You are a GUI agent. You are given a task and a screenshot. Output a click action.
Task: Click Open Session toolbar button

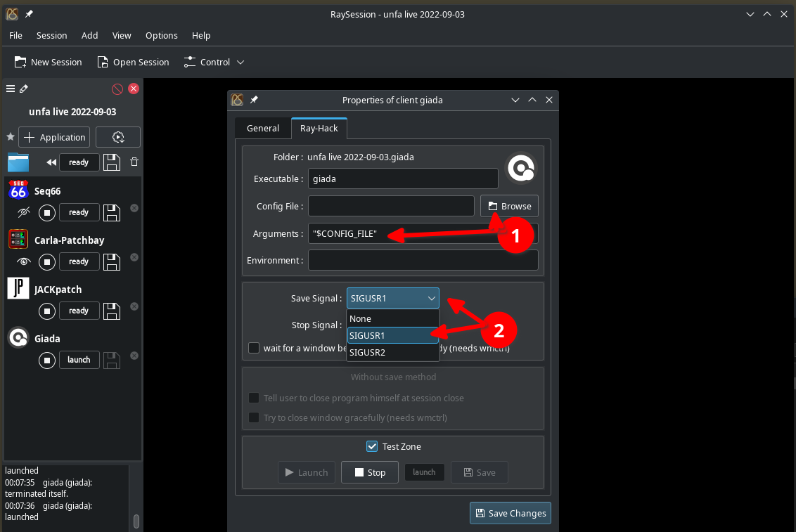(x=134, y=62)
